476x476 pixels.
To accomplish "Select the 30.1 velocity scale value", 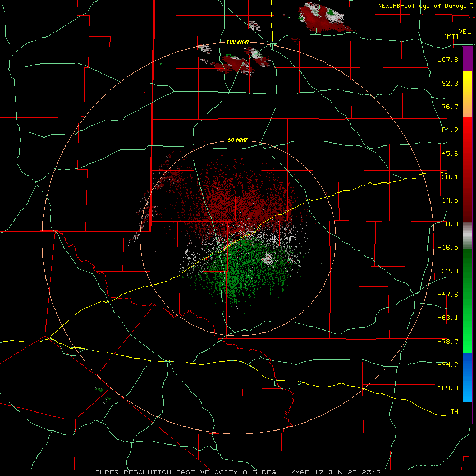I will tap(450, 177).
